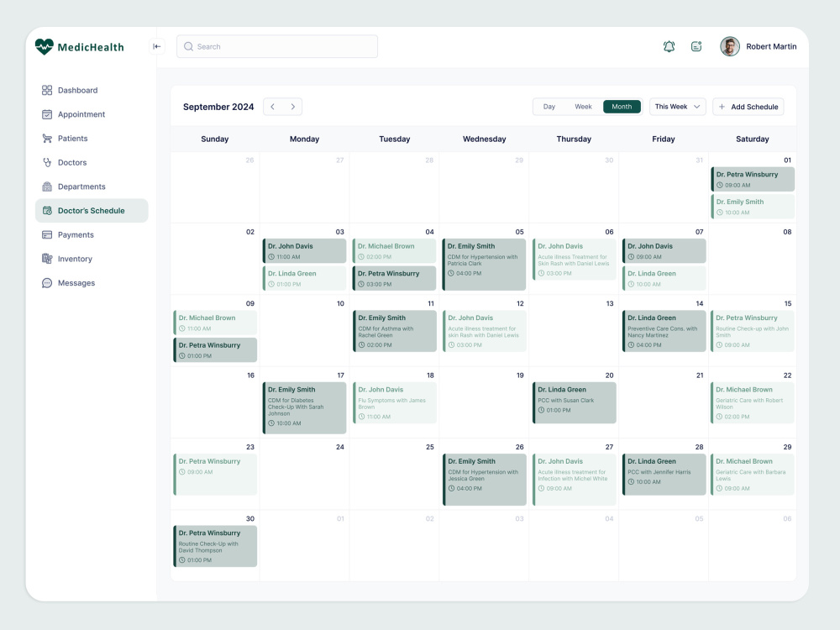
Task: Click the Patients icon in the sidebar
Action: pos(47,139)
